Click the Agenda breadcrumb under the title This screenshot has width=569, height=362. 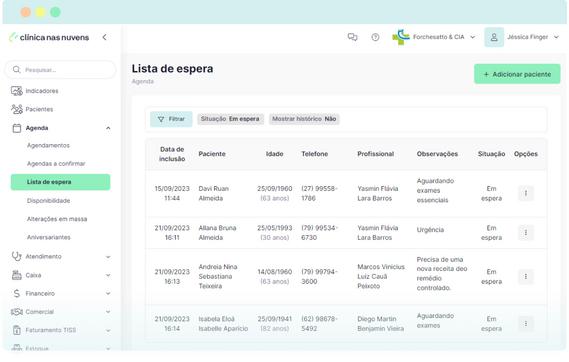pos(143,81)
